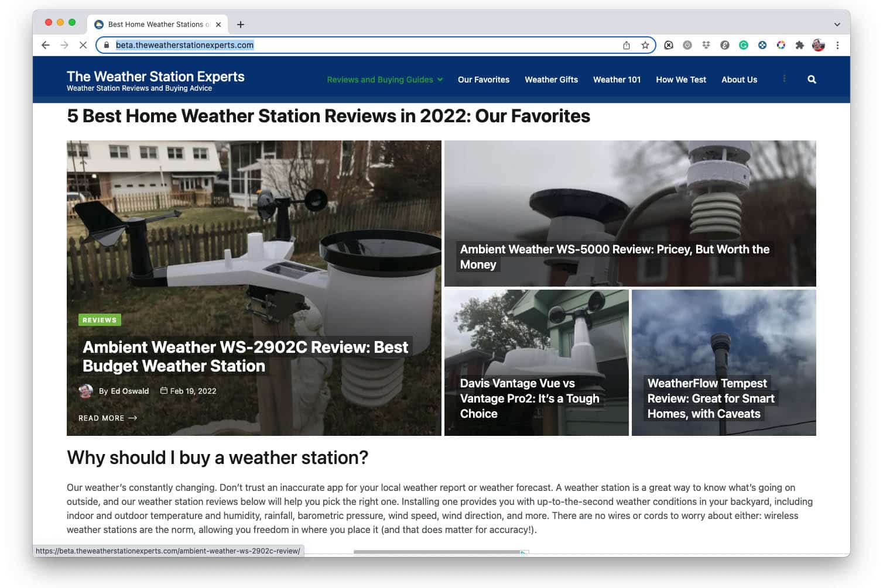Open the Our Favorites menu item

483,80
